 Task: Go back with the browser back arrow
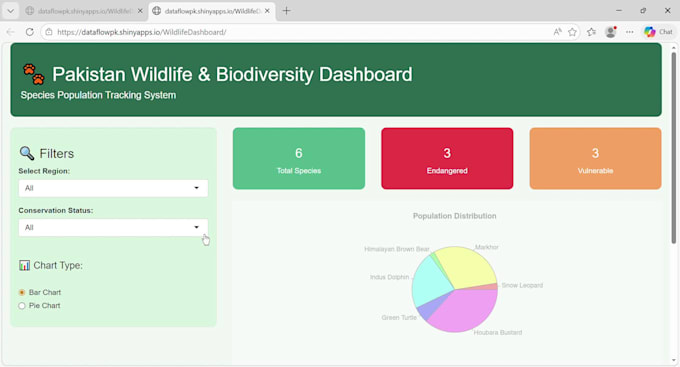(11, 32)
